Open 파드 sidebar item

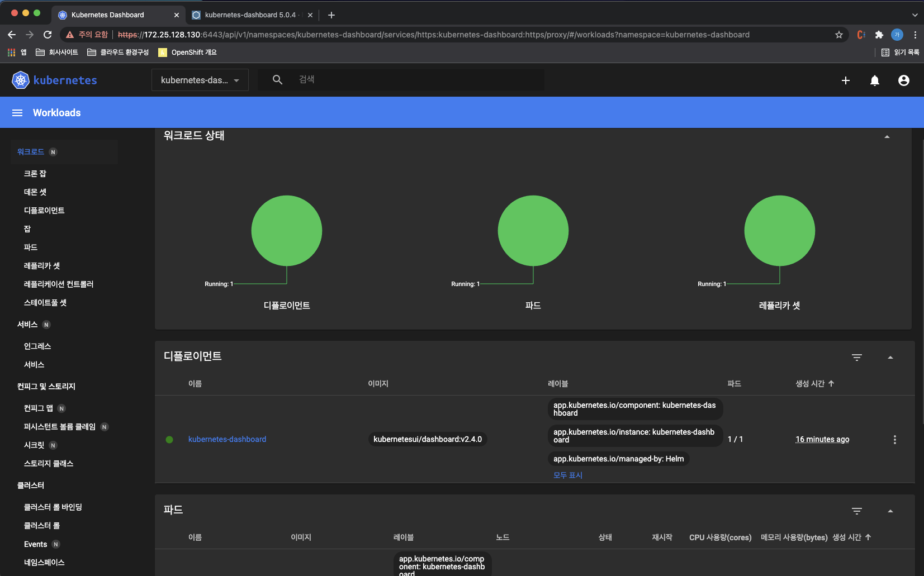[31, 247]
